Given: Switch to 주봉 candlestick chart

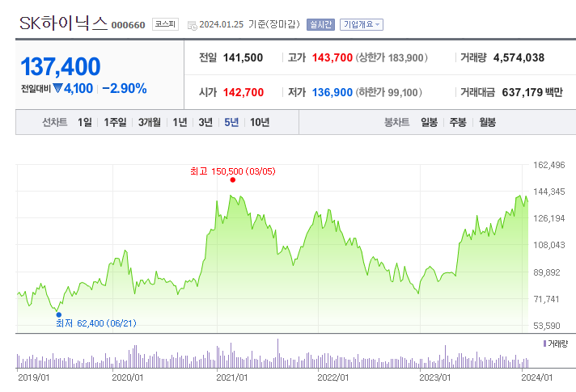Looking at the screenshot, I should click(x=458, y=122).
